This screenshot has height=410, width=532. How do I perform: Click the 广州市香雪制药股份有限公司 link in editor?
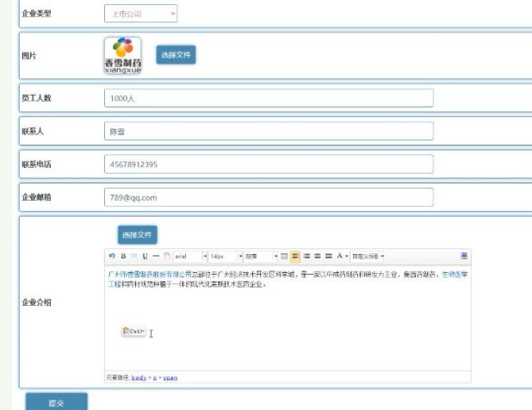pos(150,274)
